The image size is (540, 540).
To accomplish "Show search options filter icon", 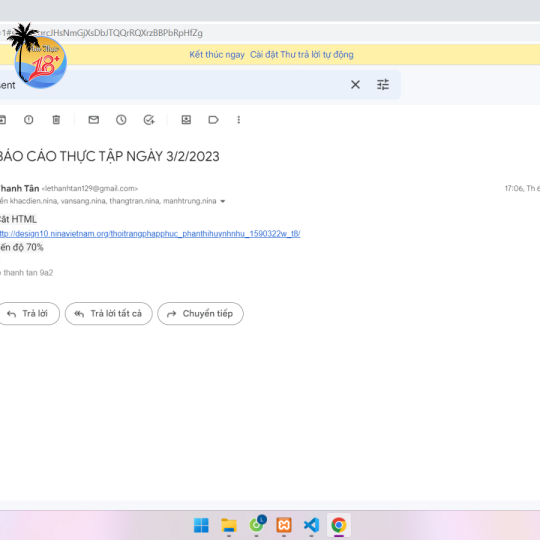I will click(383, 84).
